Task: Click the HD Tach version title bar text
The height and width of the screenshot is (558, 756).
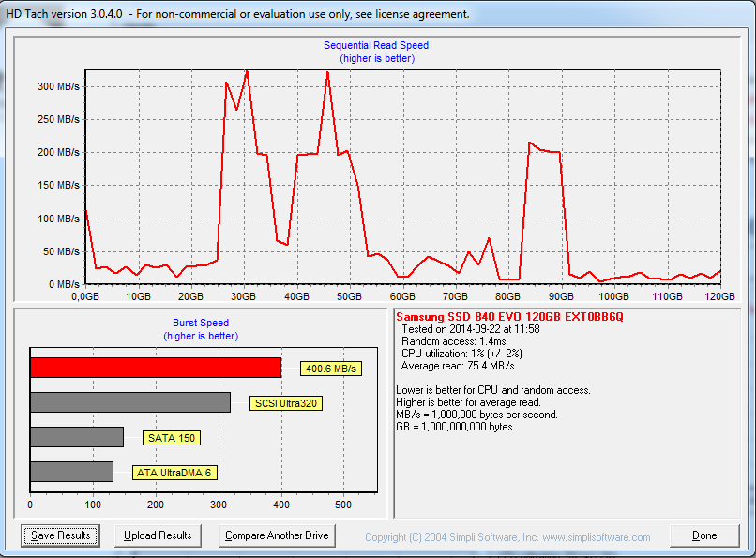Action: pos(237,14)
